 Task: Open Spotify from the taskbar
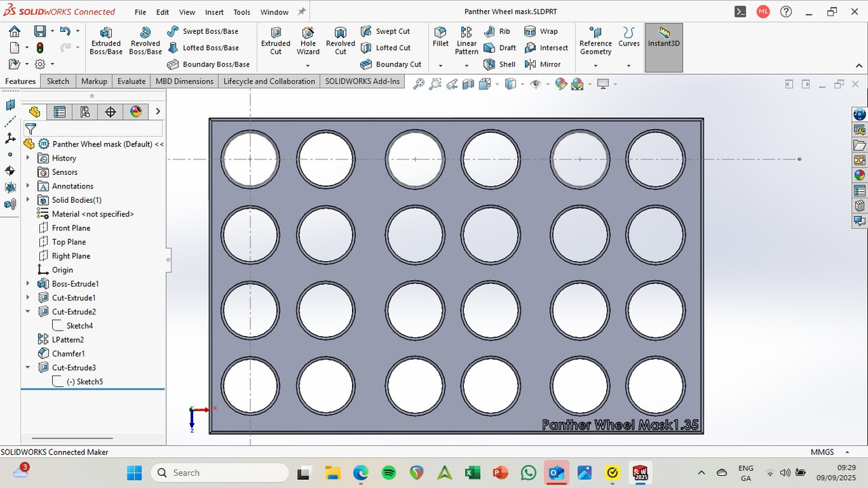coord(389,472)
